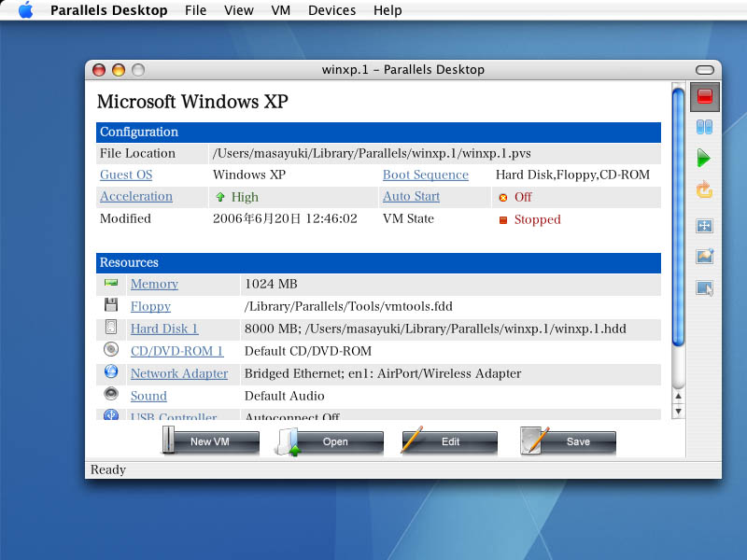This screenshot has width=747, height=560.
Task: Click the bottom sidebar icon with cursor
Action: pyautogui.click(x=705, y=288)
